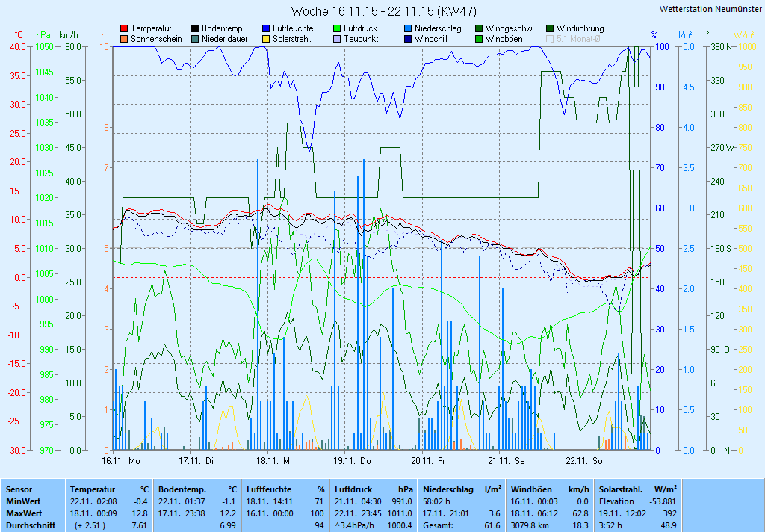The width and height of the screenshot is (765, 532).
Task: Select the yellow Solarstrahl. legend swatch
Action: [x=266, y=39]
